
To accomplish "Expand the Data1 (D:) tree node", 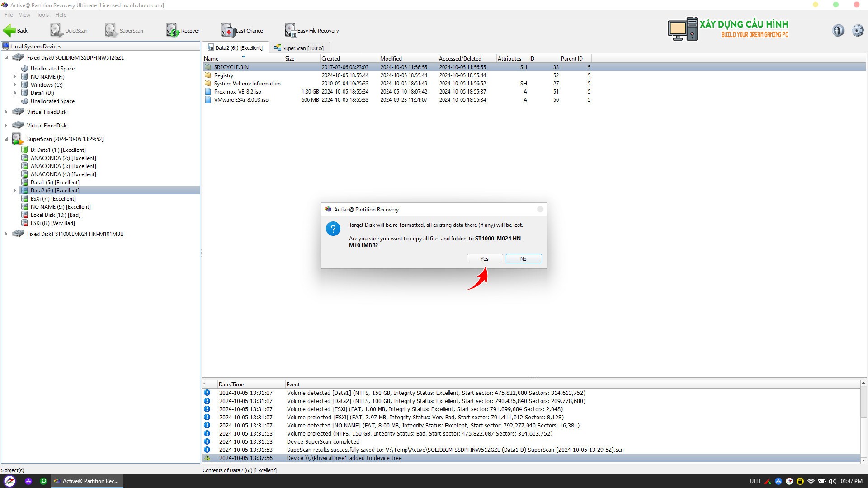I will click(15, 93).
